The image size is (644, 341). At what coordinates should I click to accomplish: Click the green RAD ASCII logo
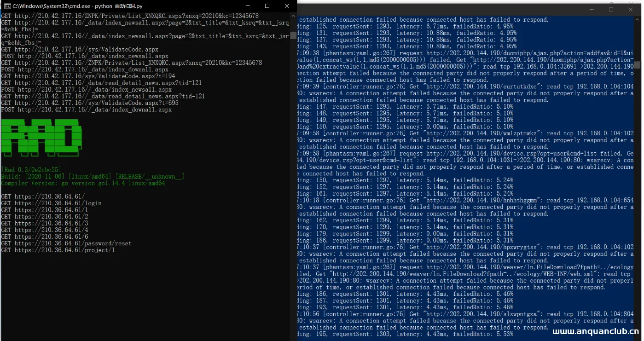pos(41,136)
